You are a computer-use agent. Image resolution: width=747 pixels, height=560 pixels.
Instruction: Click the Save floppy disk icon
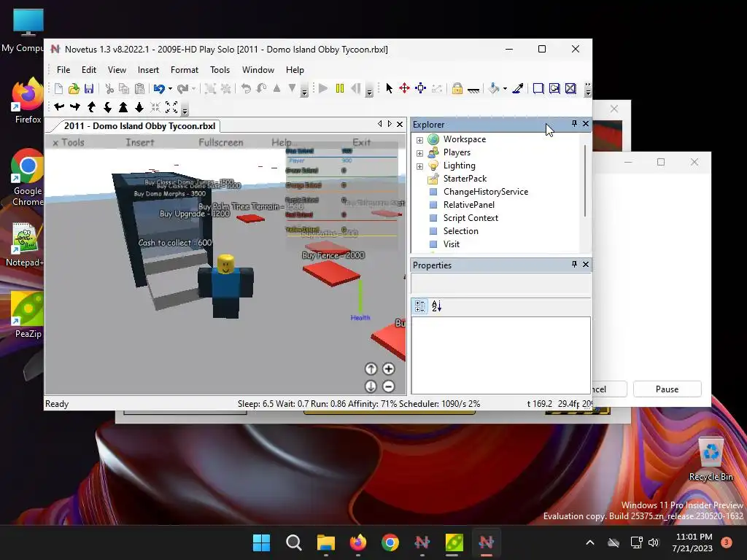click(x=89, y=88)
